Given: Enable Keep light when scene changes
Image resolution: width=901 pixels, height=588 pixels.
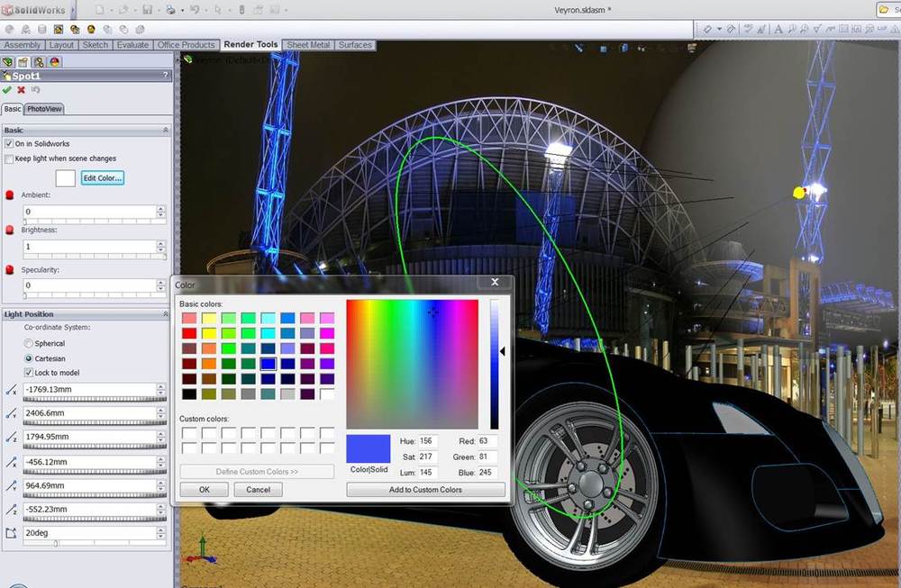Looking at the screenshot, I should tap(9, 158).
